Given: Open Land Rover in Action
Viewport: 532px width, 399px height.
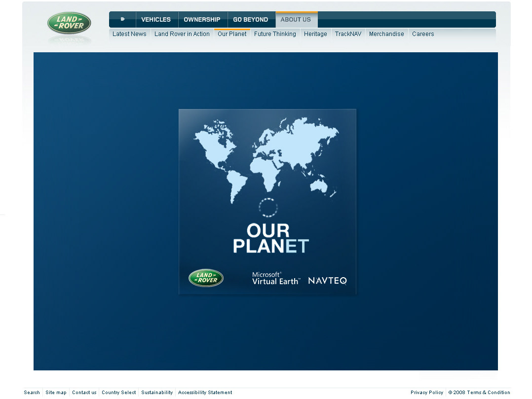Looking at the screenshot, I should coord(182,34).
